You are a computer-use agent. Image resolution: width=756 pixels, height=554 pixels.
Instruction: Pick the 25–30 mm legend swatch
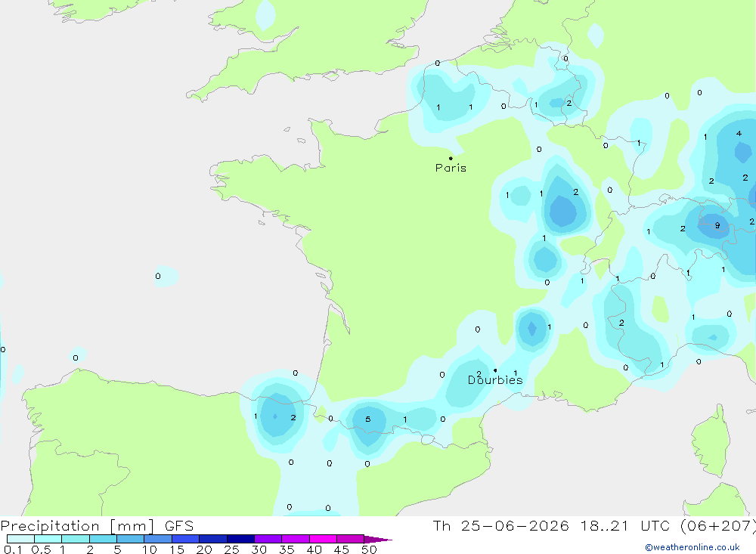pyautogui.click(x=240, y=539)
